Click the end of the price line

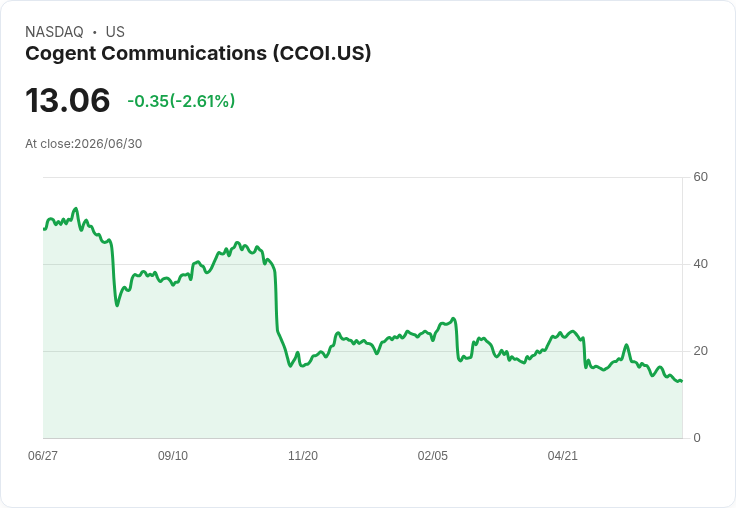(682, 381)
